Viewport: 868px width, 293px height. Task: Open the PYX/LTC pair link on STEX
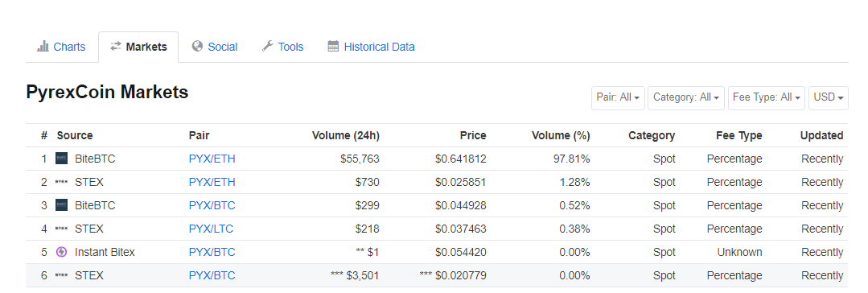212,229
